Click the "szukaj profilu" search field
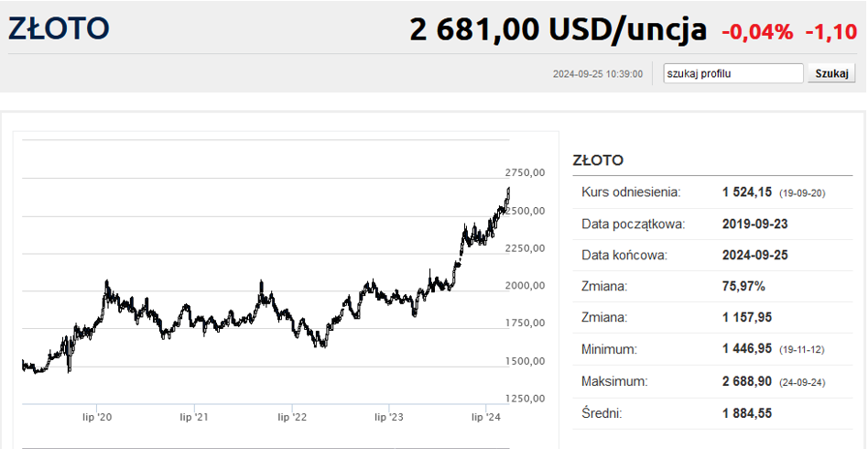Screen dimensions: 868x449 coord(732,73)
